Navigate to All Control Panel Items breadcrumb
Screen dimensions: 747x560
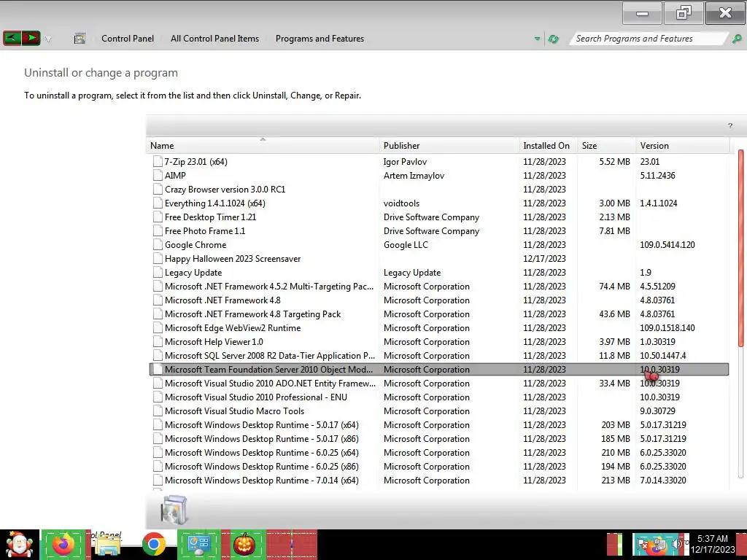click(215, 39)
